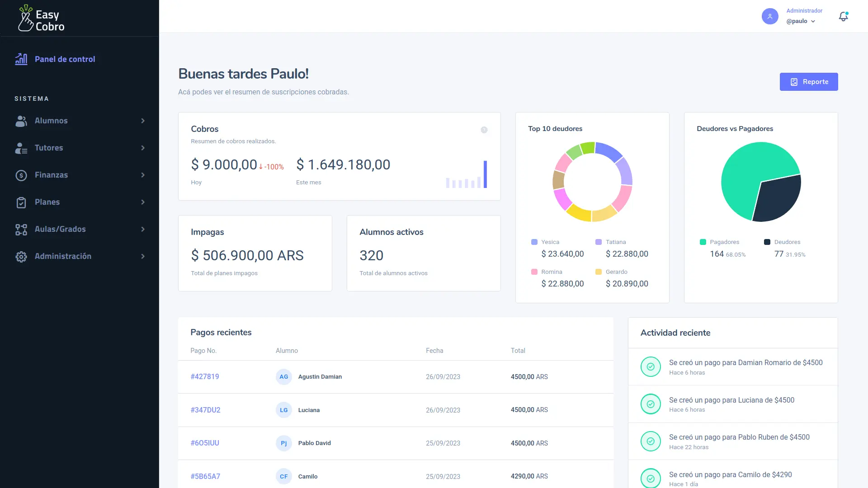This screenshot has height=488, width=868.
Task: Click the Cobros help question icon
Action: point(484,130)
